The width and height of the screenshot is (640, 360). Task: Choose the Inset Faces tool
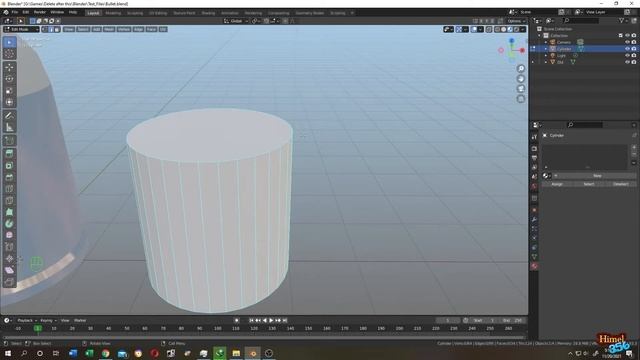(9, 165)
